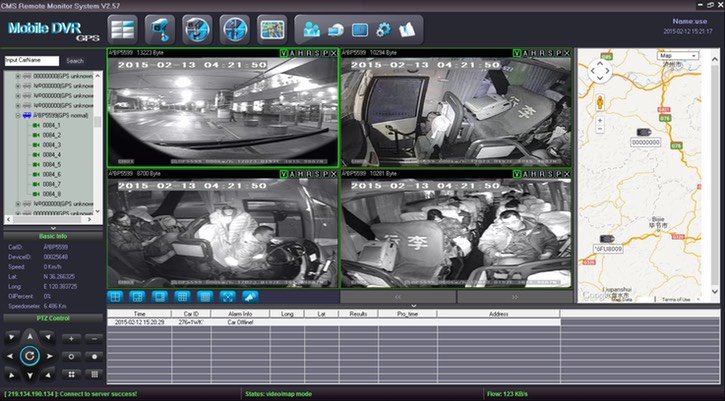The image size is (725, 401).
Task: Open the surveillance camera view from top toolbar
Action: [158, 28]
